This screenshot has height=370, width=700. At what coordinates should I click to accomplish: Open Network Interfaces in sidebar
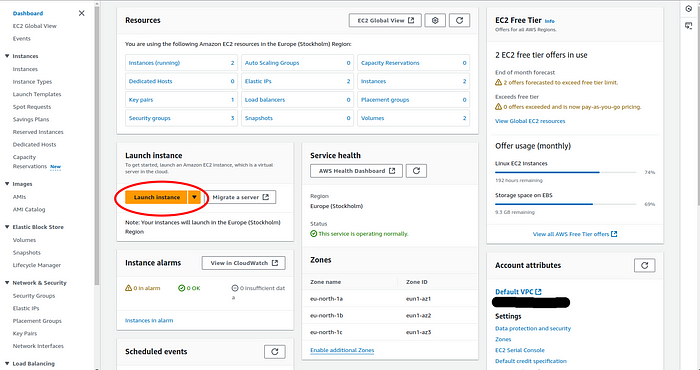(x=38, y=346)
